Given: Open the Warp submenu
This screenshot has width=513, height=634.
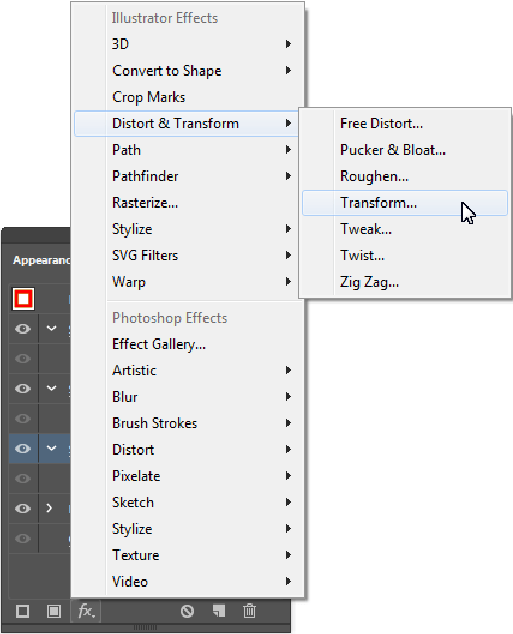Looking at the screenshot, I should 187,282.
